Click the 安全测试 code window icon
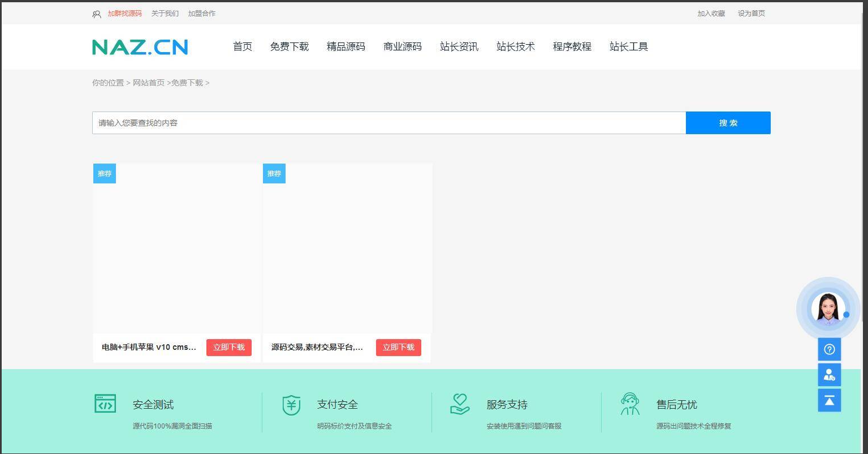868x454 pixels. coord(105,404)
